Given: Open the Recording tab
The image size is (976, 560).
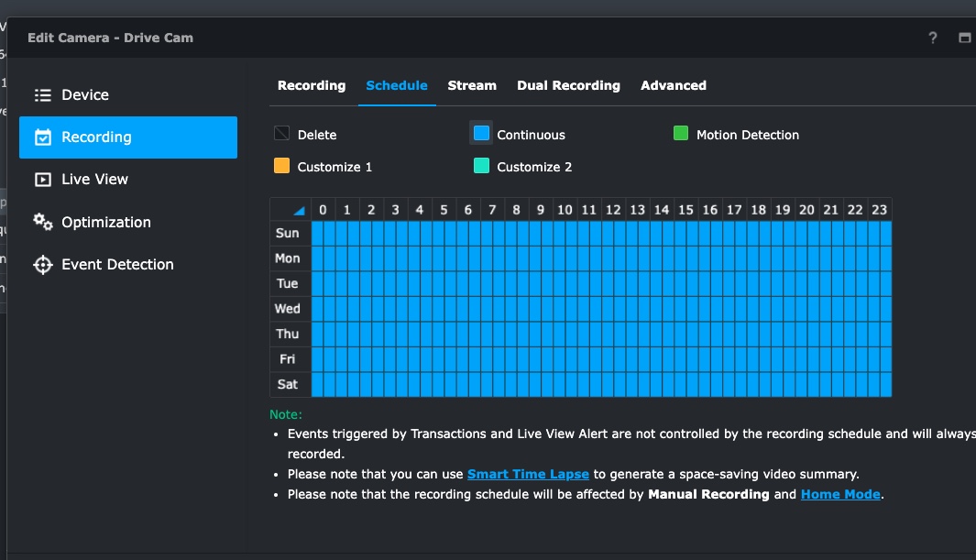Looking at the screenshot, I should [x=312, y=85].
